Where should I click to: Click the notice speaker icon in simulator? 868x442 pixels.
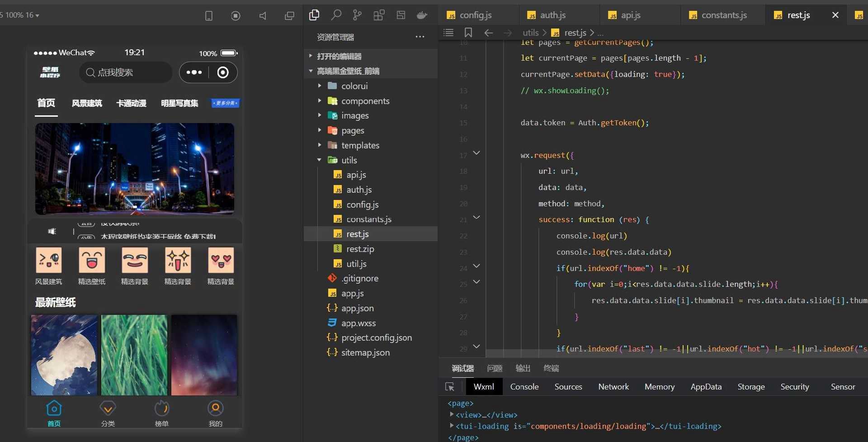[x=52, y=231]
